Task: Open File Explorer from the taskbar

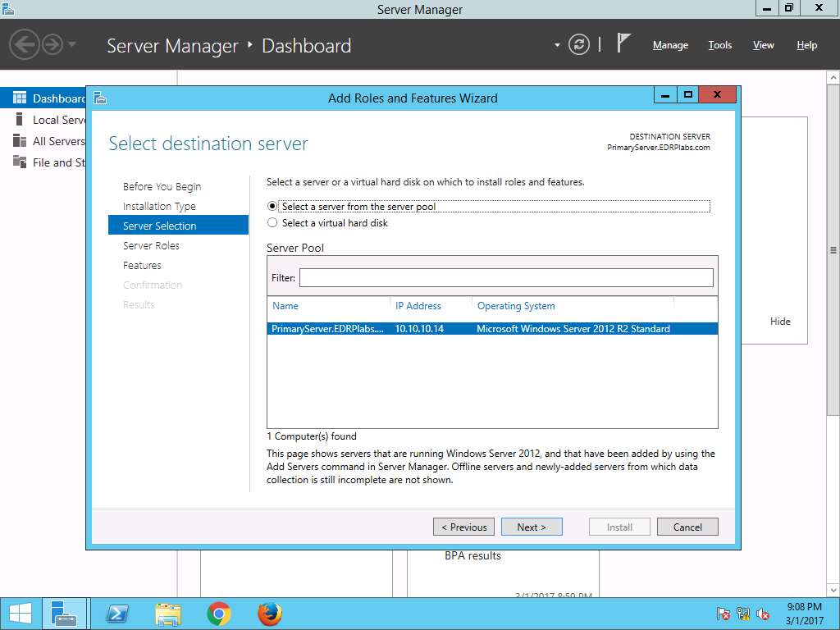Action: pos(168,614)
